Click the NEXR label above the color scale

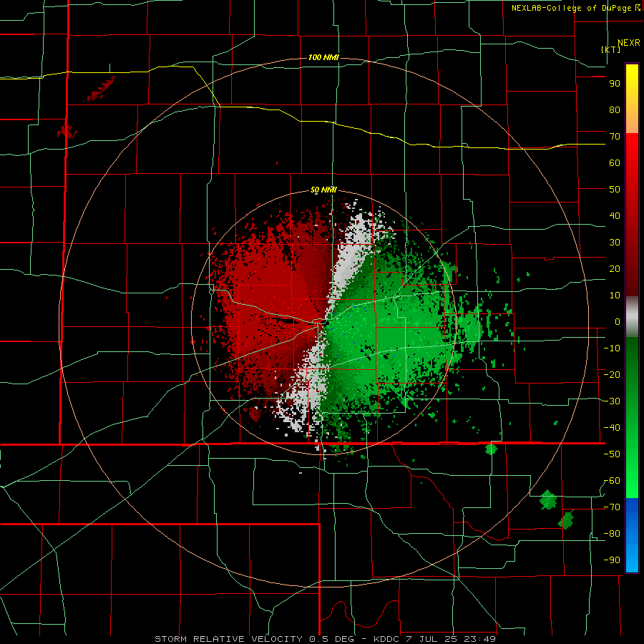point(629,43)
